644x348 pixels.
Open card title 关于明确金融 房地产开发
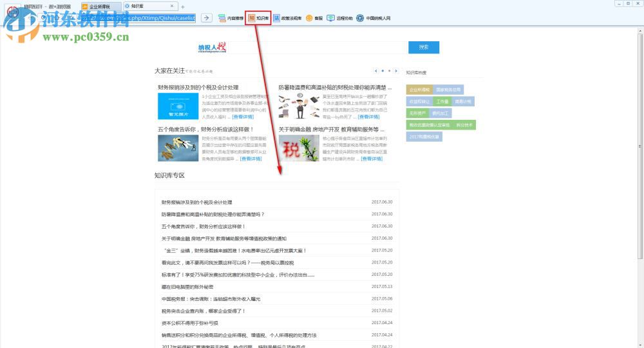pyautogui.click(x=332, y=130)
